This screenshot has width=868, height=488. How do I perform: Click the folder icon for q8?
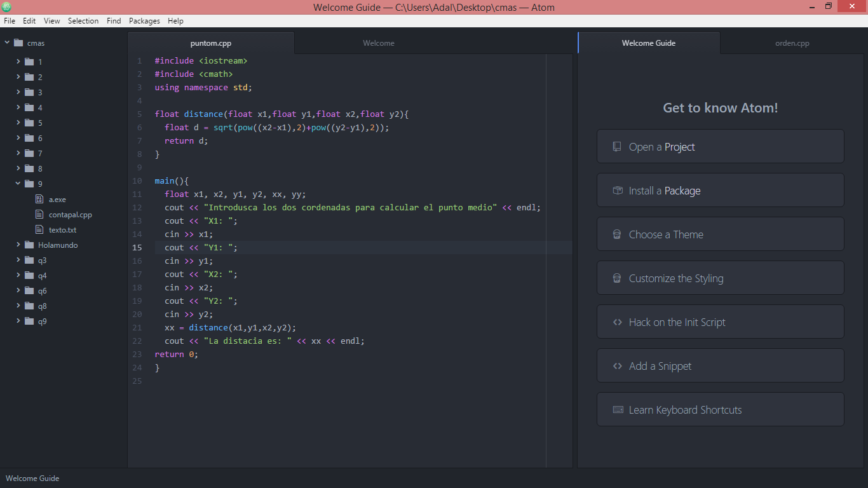click(x=29, y=306)
